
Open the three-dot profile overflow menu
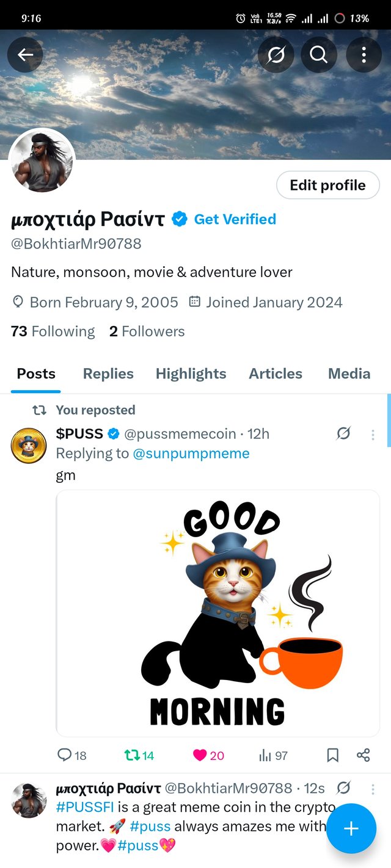coord(364,55)
